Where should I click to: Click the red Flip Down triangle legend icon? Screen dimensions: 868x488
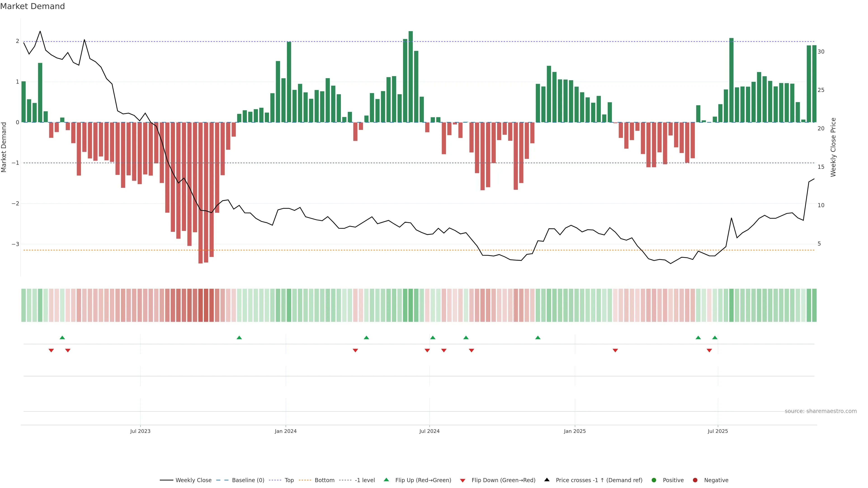click(x=462, y=480)
